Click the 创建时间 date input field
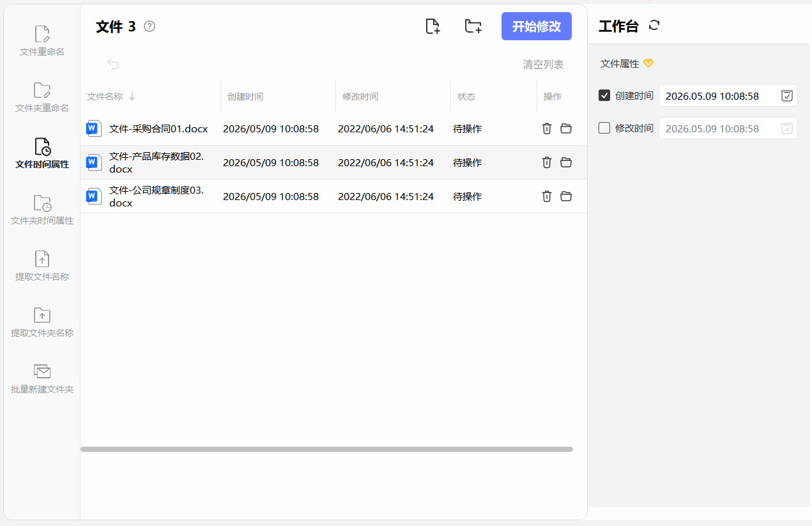The height and width of the screenshot is (526, 812). click(728, 96)
